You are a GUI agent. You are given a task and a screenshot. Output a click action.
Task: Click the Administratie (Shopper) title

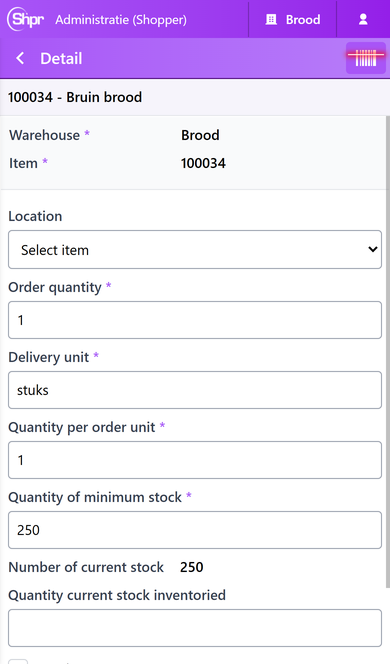point(121,20)
